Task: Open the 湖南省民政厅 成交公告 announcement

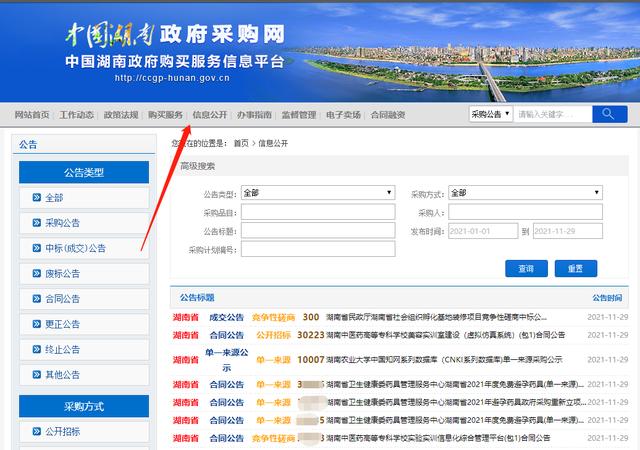Action: click(436, 317)
